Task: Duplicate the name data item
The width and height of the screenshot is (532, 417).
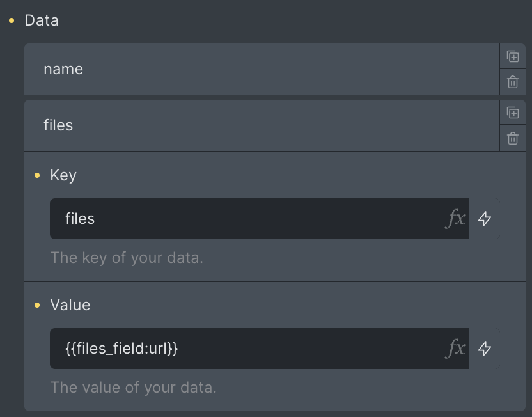Action: [x=513, y=56]
